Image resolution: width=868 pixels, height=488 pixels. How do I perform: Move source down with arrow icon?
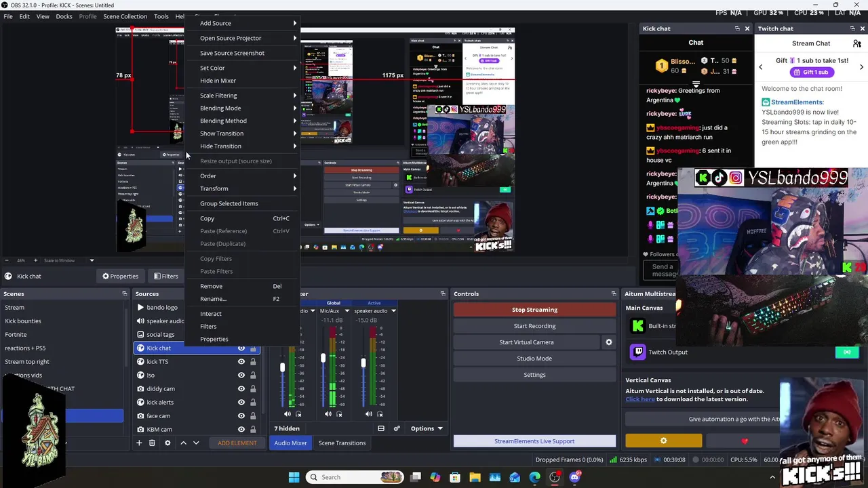(196, 443)
